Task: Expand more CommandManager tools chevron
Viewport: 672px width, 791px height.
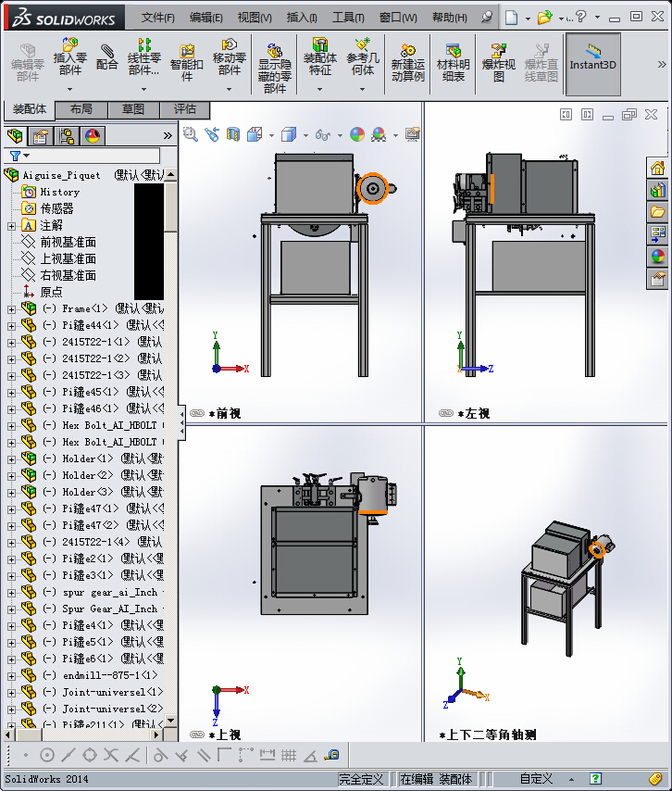Action: pyautogui.click(x=662, y=64)
